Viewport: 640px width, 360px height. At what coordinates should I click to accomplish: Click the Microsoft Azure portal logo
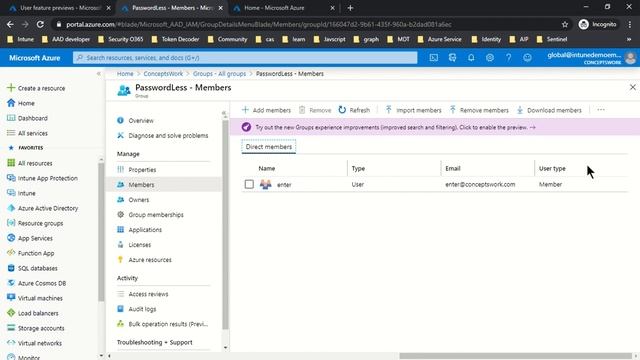tap(34, 58)
